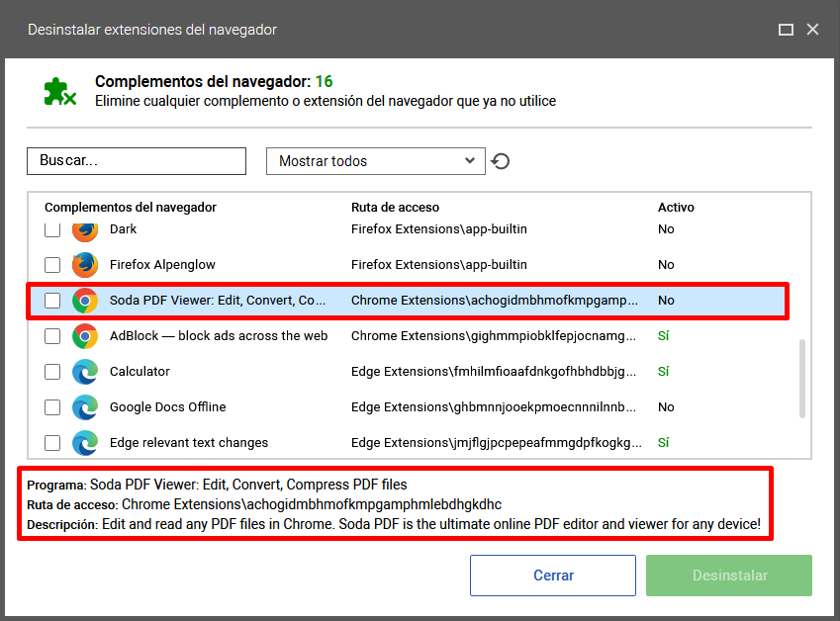Close the Desinstalar extensiones dialog
This screenshot has height=621, width=840.
coord(812,30)
